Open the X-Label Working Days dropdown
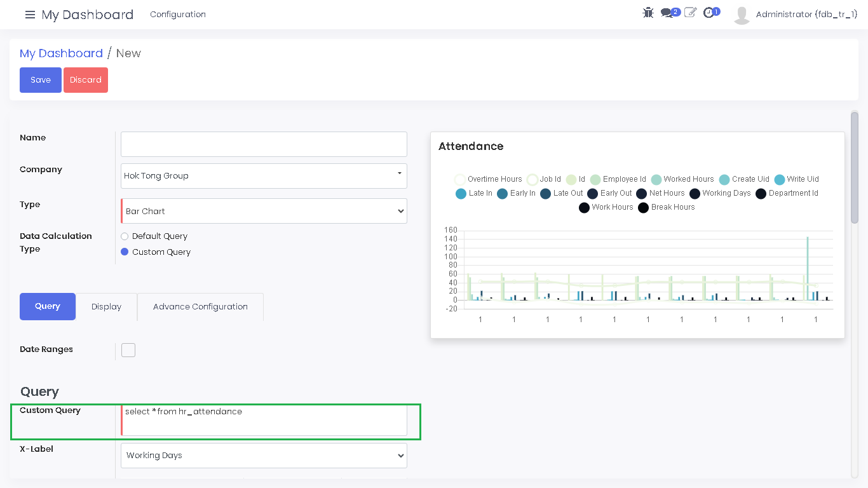868x488 pixels. 264,456
